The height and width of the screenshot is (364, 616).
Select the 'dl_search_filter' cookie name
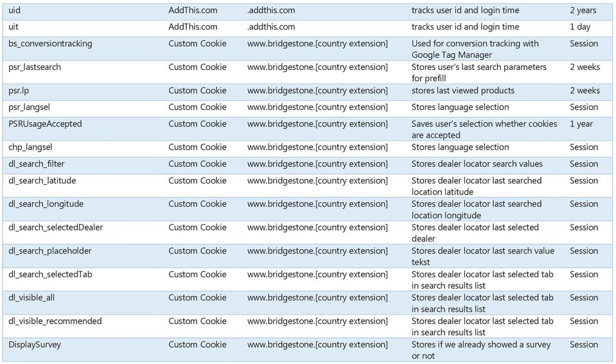click(37, 164)
